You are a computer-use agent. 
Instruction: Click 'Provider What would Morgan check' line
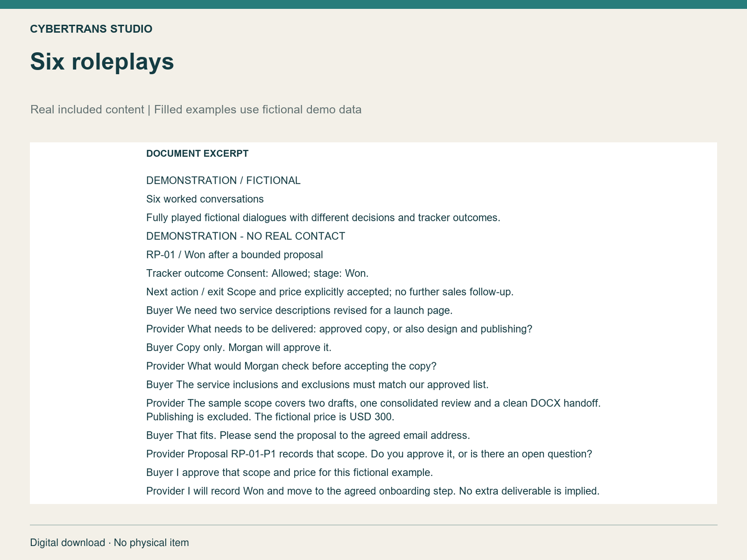[291, 366]
